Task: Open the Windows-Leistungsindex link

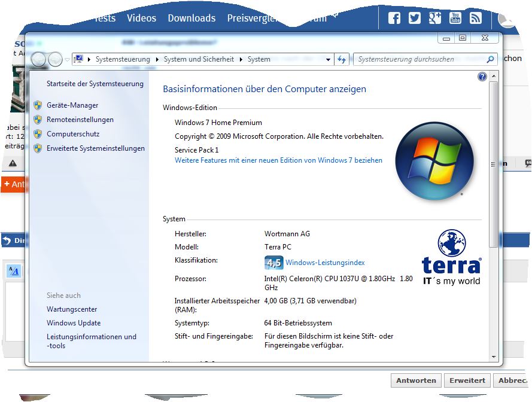Action: 325,263
